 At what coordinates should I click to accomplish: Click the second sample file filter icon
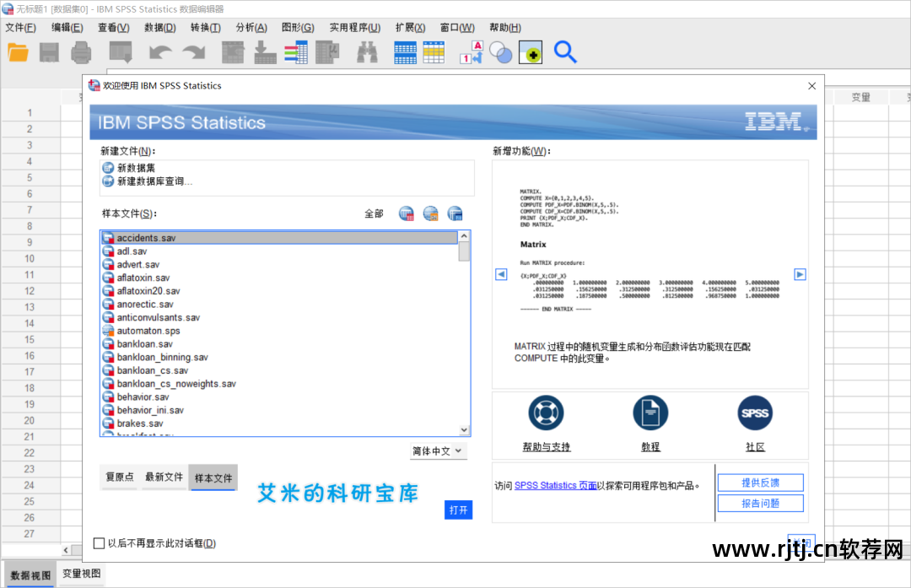coord(430,213)
